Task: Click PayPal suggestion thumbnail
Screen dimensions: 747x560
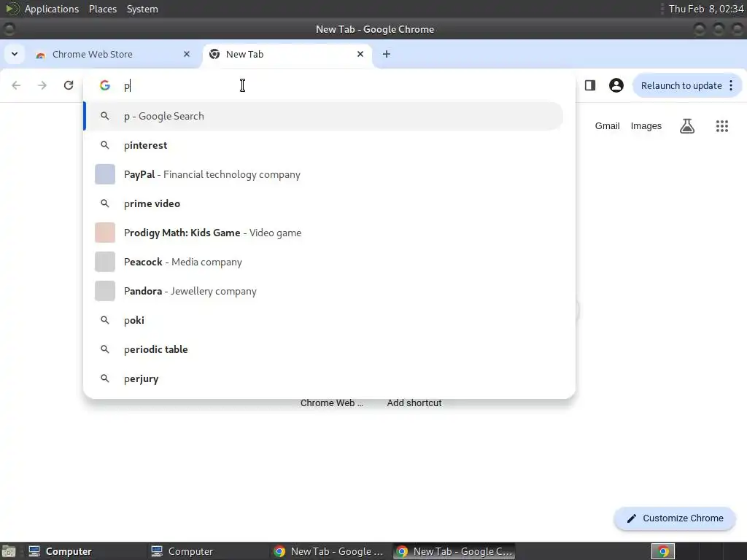Action: [x=105, y=174]
